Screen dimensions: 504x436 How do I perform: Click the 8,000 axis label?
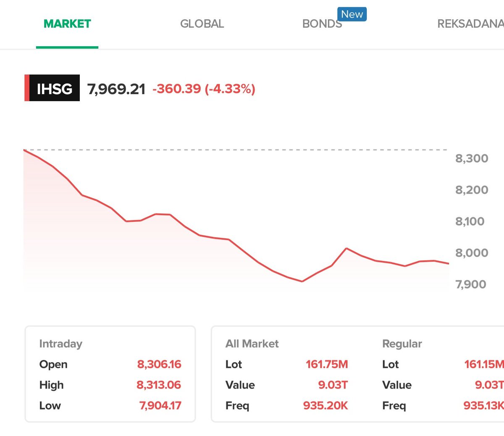pyautogui.click(x=472, y=253)
